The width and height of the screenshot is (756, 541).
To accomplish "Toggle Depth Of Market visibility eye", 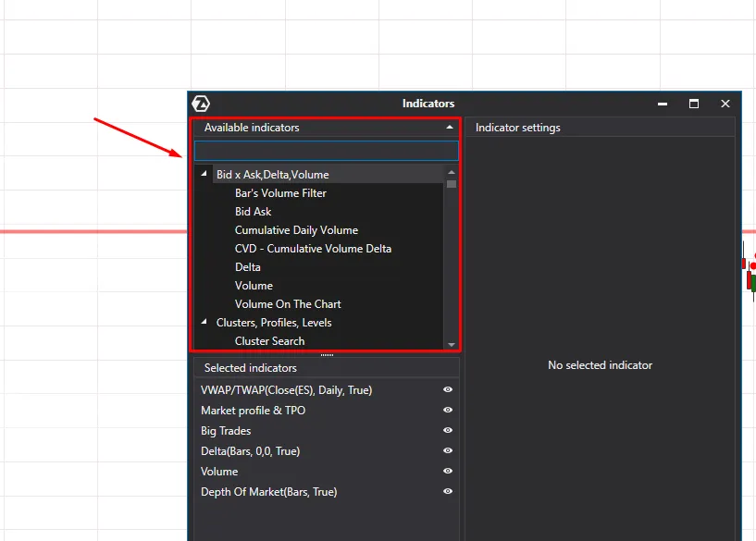I will click(448, 492).
